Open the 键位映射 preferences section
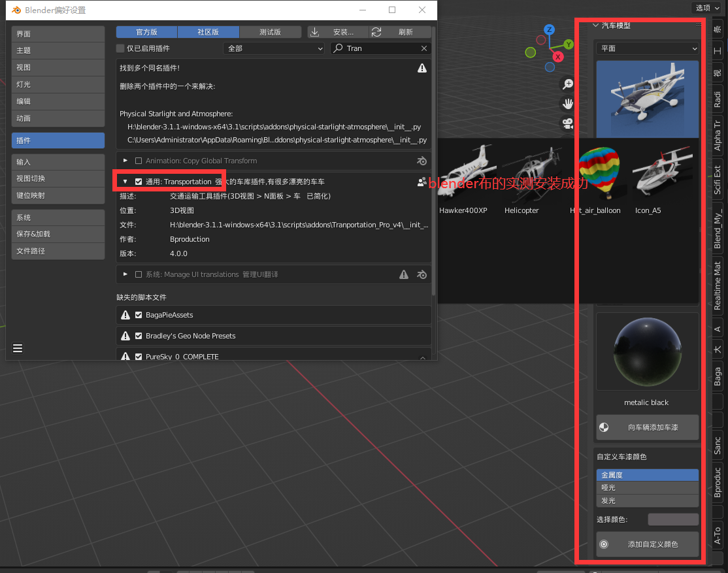728x573 pixels. coord(58,195)
